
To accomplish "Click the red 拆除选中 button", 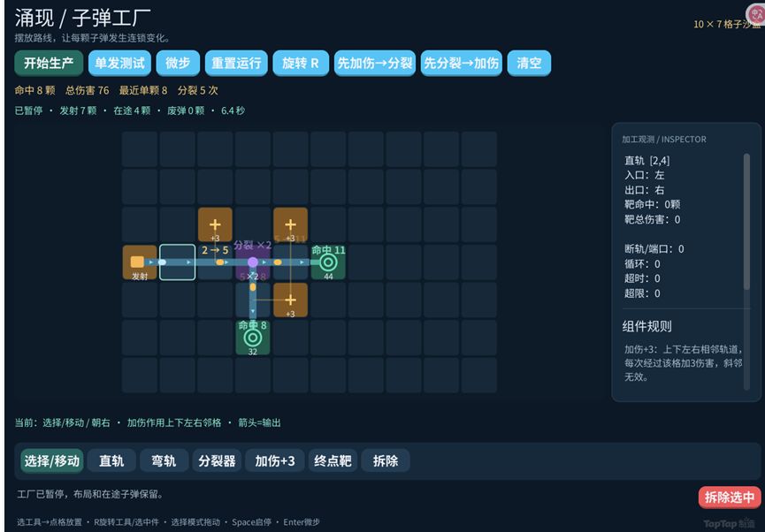I will point(730,498).
